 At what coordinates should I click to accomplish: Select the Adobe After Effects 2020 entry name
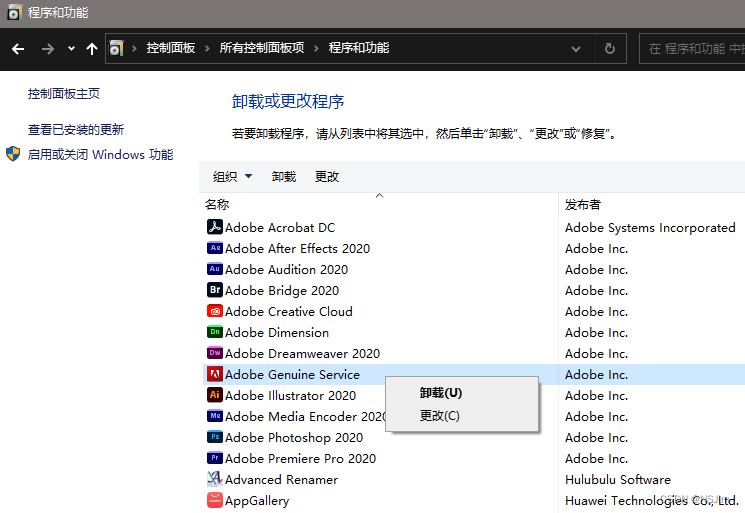coord(297,248)
